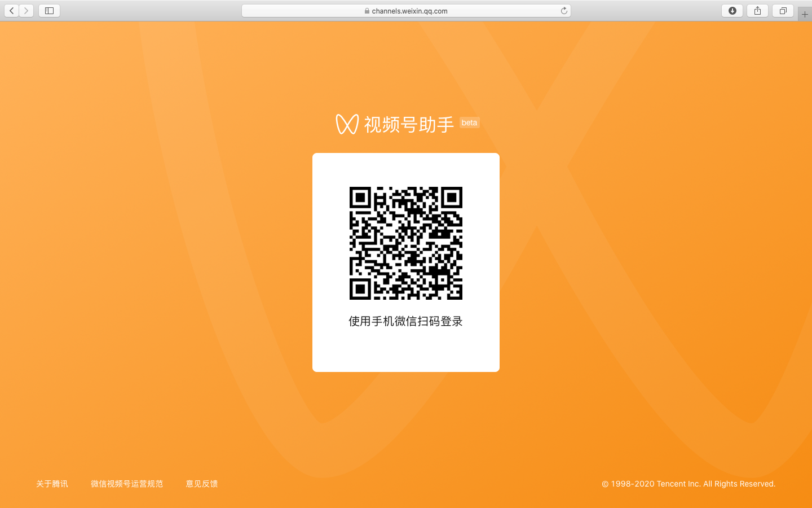Open the Safari downloads icon
The width and height of the screenshot is (812, 508).
pyautogui.click(x=732, y=11)
